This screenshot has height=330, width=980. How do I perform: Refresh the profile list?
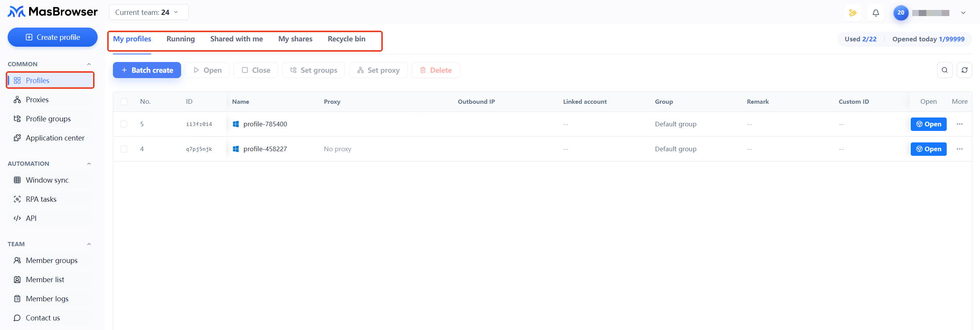point(964,70)
